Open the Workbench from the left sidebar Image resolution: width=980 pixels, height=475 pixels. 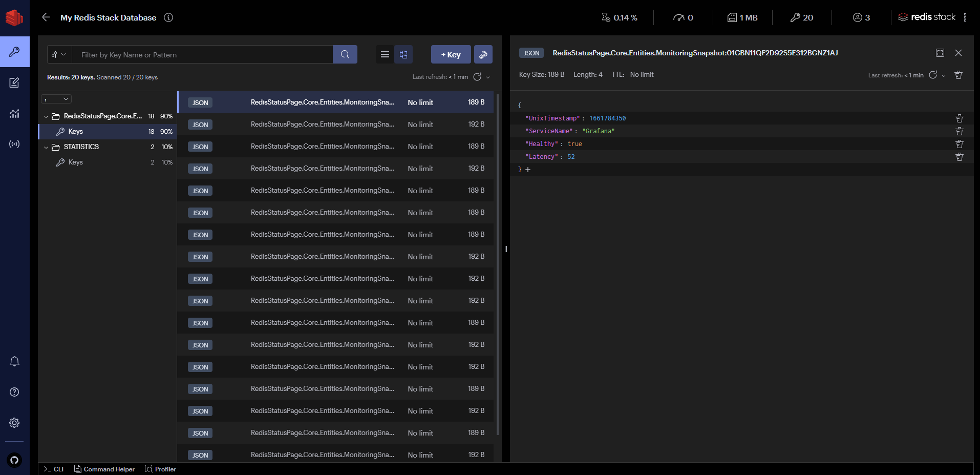pyautogui.click(x=14, y=82)
